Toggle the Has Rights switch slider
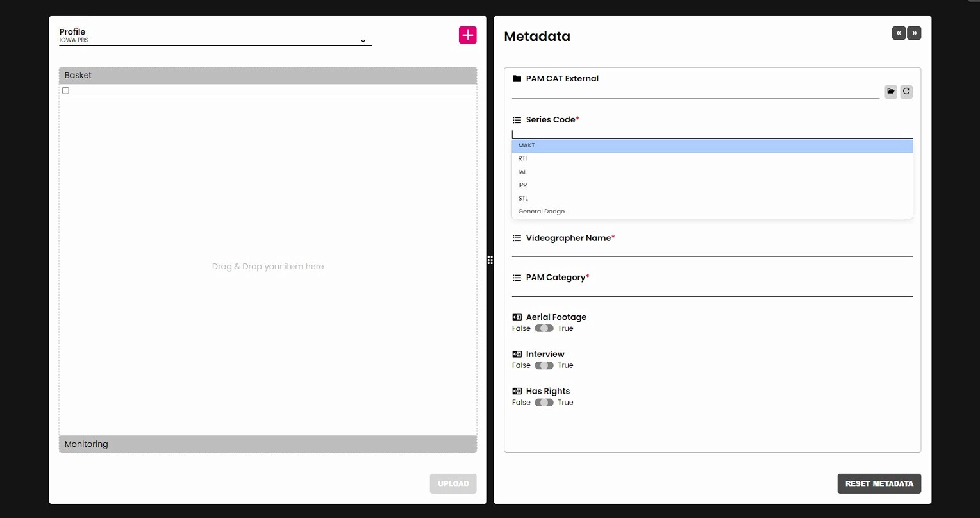980x518 pixels. click(x=544, y=403)
